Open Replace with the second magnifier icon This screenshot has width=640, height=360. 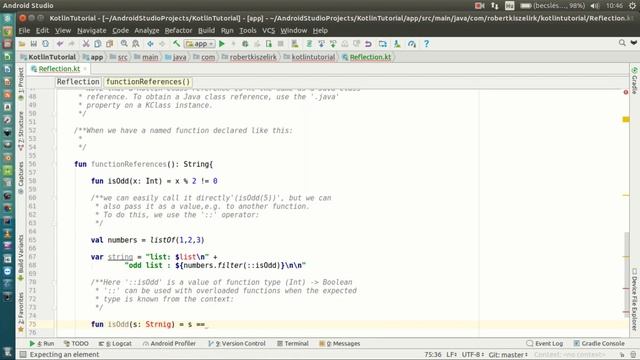pyautogui.click(x=136, y=44)
